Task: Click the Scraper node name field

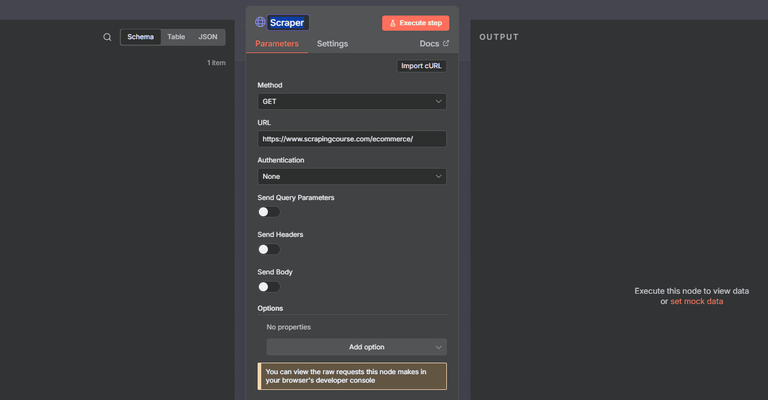Action: [288, 23]
